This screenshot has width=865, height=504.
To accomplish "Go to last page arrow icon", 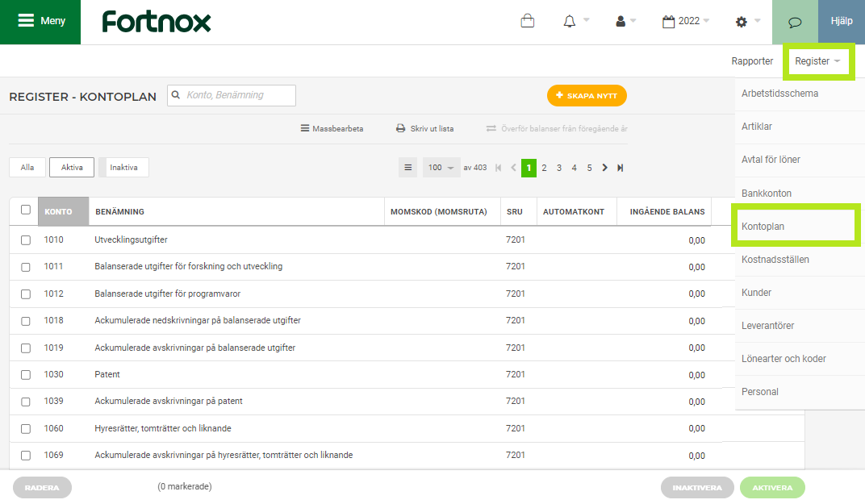I will pyautogui.click(x=620, y=168).
